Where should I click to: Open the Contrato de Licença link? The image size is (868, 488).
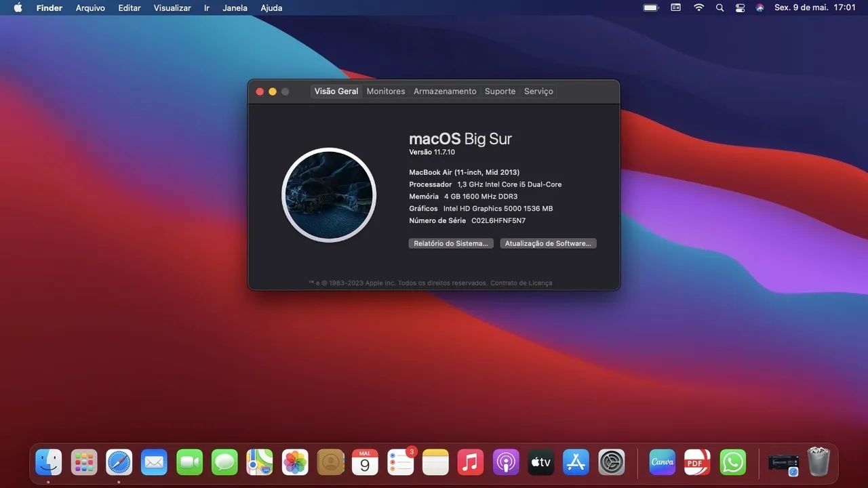[521, 283]
